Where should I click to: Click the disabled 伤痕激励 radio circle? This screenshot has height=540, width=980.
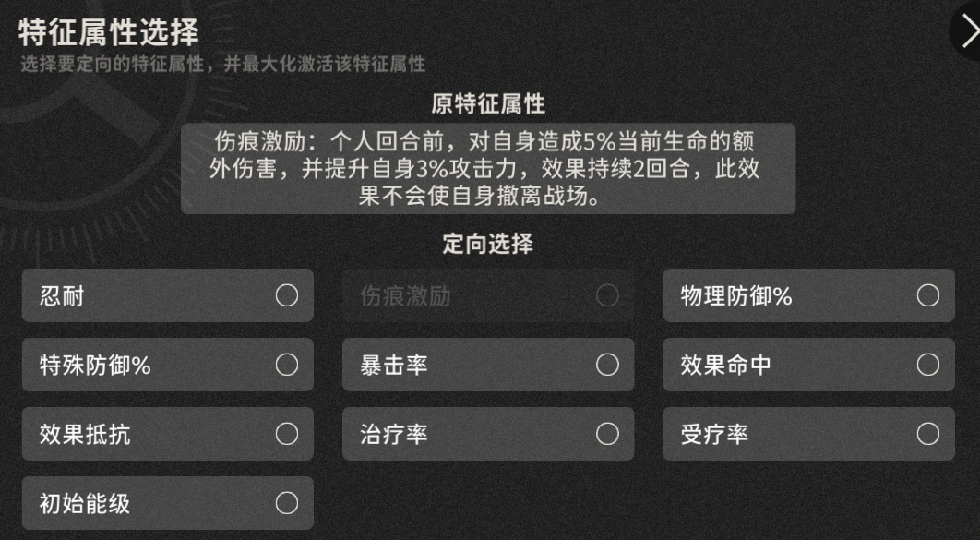tap(607, 295)
